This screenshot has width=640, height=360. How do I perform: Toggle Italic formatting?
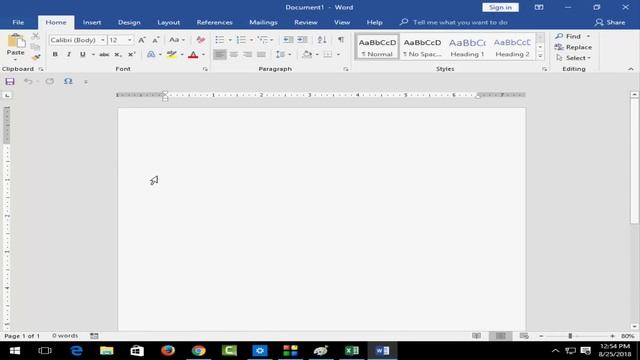pos(69,55)
